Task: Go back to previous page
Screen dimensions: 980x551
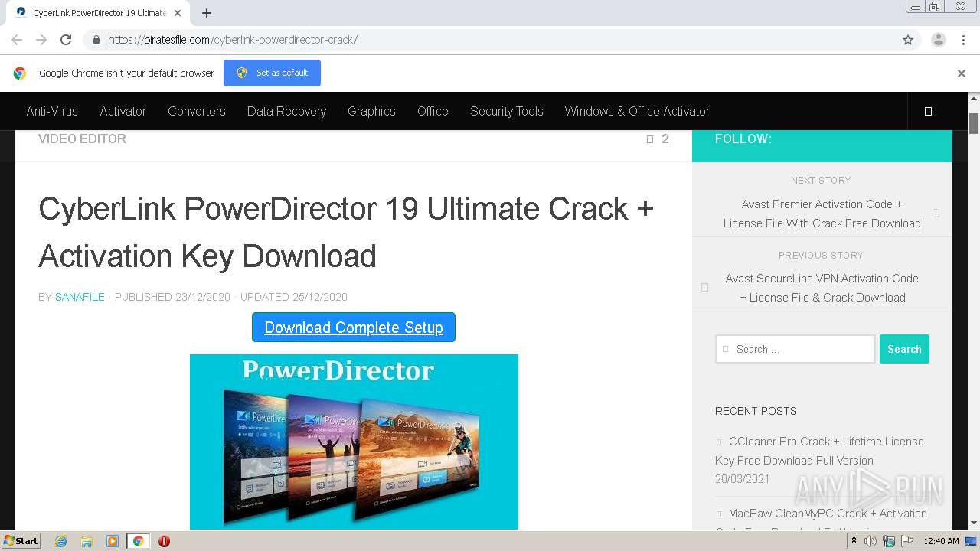Action: (x=17, y=40)
